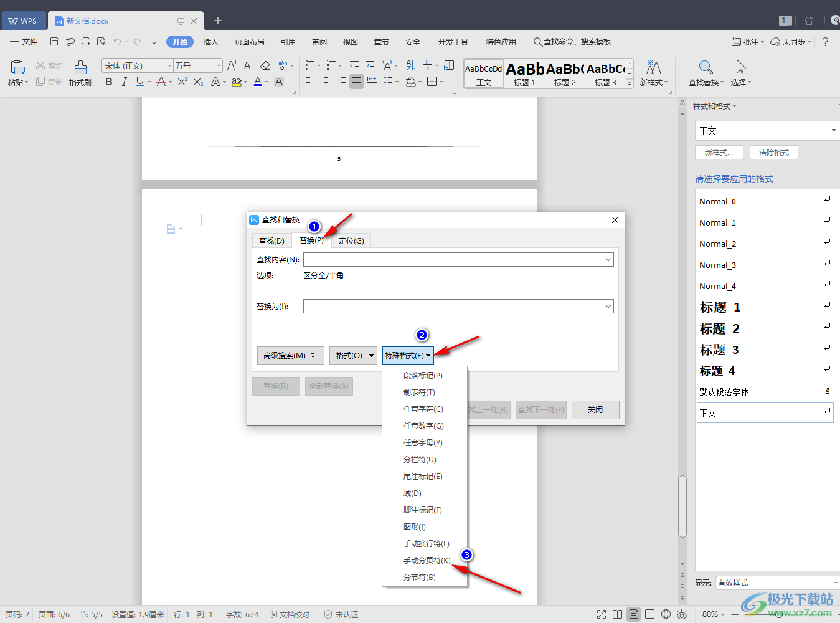
Task: Open the font size dropdown
Action: point(219,65)
